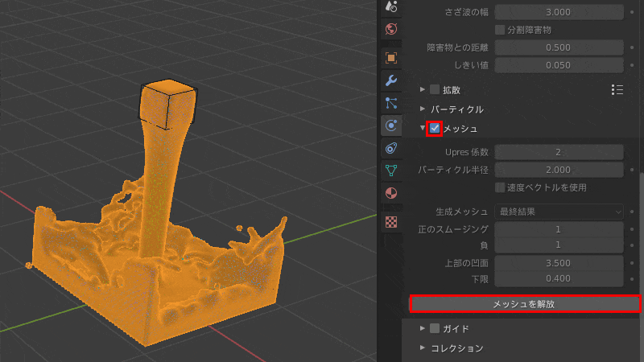This screenshot has width=644, height=362.
Task: Open the World properties tab icon
Action: coord(391,29)
